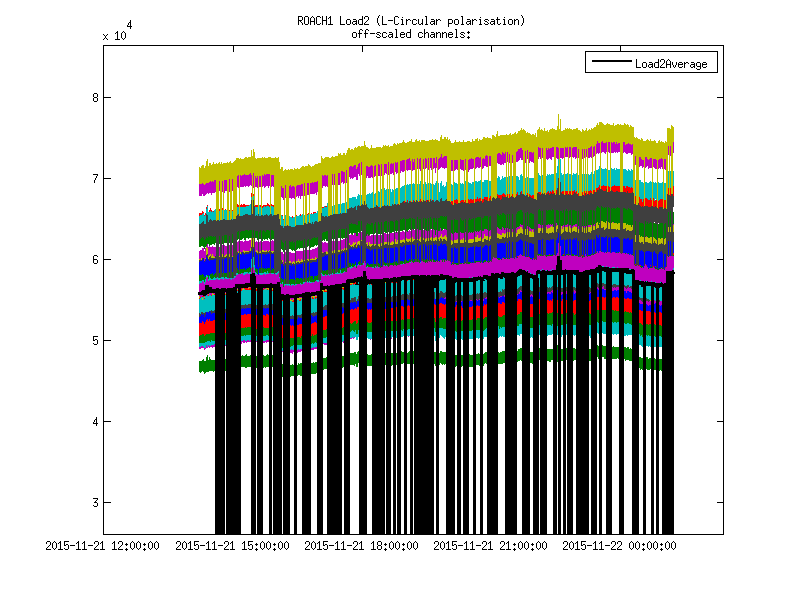Click the Load2Average legend label
Screen dimensions: 800x600
click(670, 64)
